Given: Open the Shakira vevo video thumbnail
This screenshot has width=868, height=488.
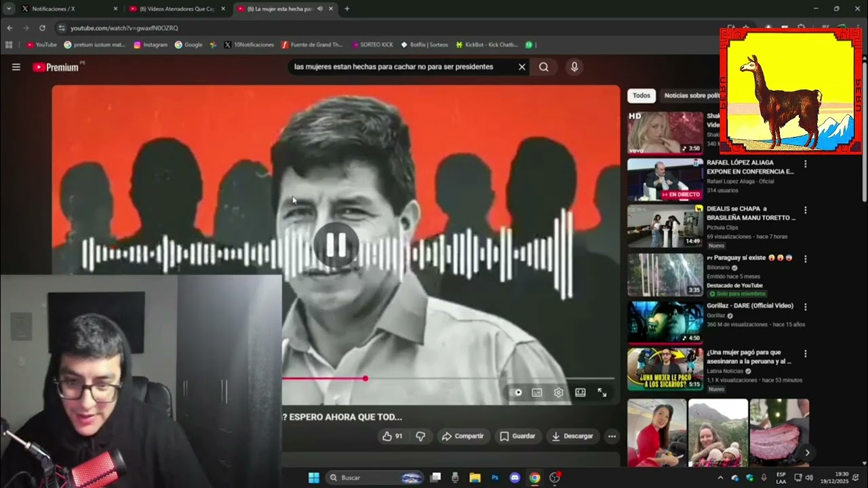Looking at the screenshot, I should pos(665,133).
